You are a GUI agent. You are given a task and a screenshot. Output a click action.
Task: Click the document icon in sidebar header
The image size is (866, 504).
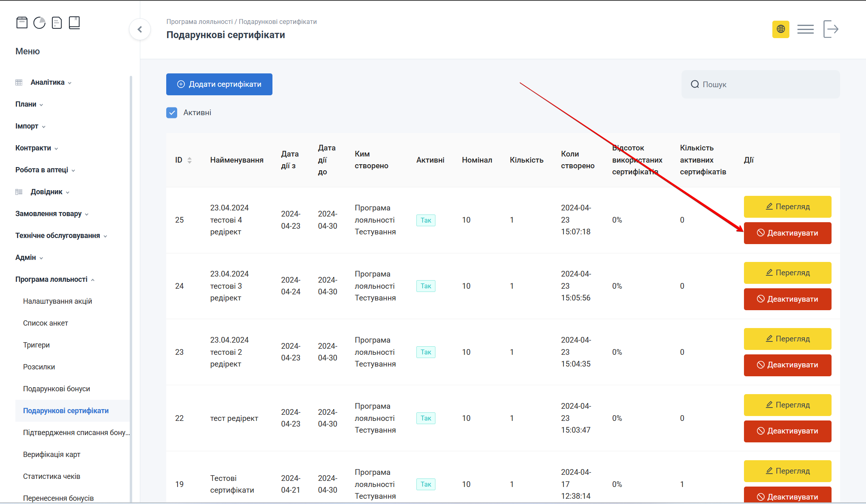click(x=57, y=23)
